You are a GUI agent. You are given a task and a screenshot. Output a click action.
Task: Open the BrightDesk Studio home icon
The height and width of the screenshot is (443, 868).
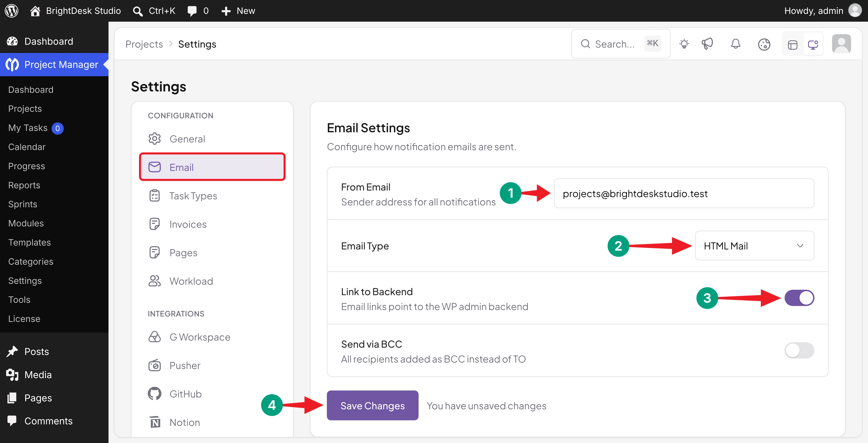click(x=35, y=11)
